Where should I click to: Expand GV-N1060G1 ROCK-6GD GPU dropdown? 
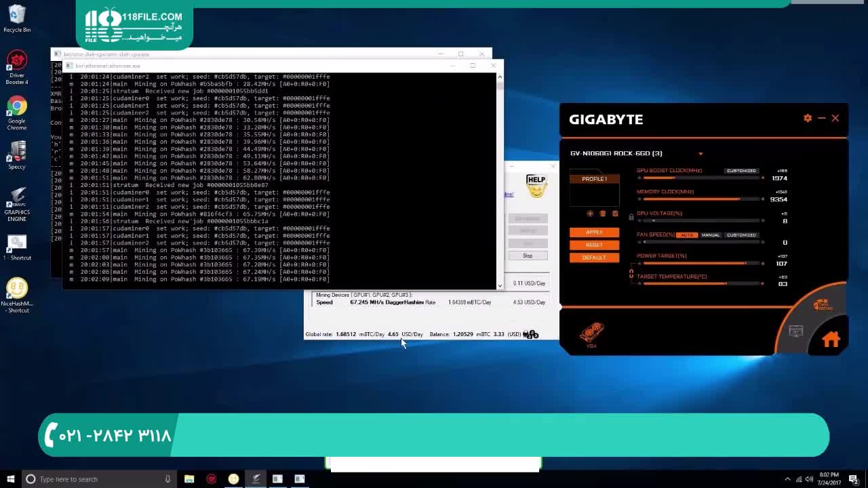pos(701,154)
